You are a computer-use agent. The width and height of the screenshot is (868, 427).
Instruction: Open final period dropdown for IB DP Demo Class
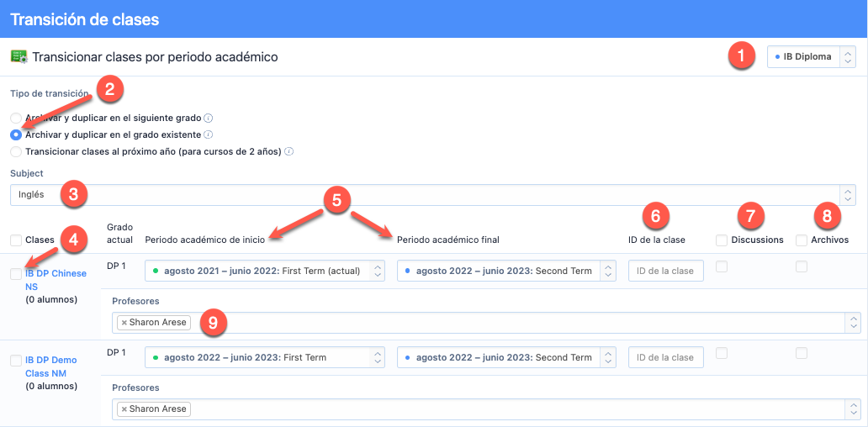pos(506,357)
